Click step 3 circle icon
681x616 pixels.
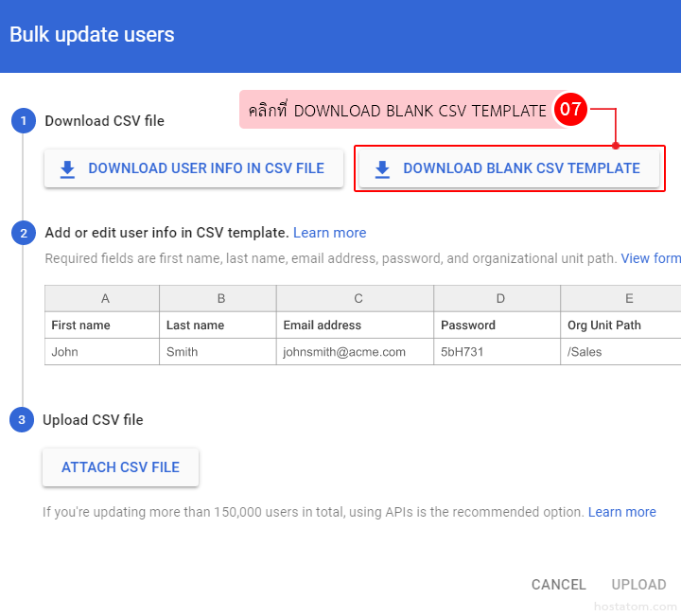coord(22,420)
